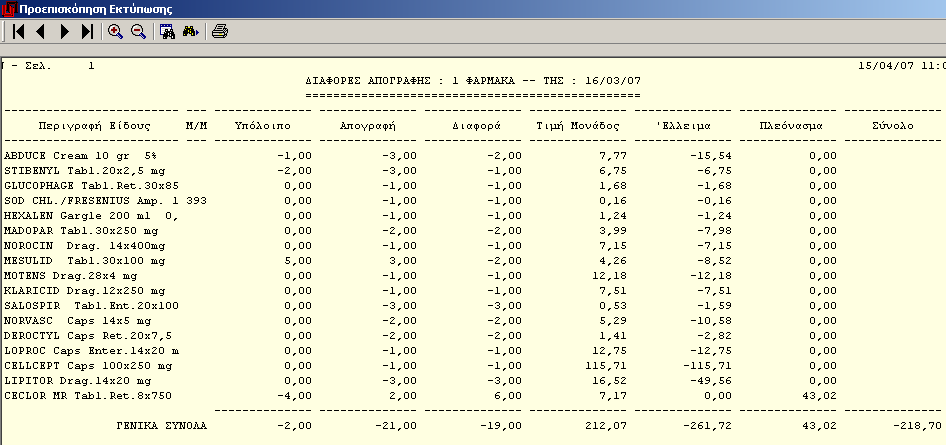Select the 'LOPROC Caps Enter.14x20' row
This screenshot has height=445, width=946.
421,351
